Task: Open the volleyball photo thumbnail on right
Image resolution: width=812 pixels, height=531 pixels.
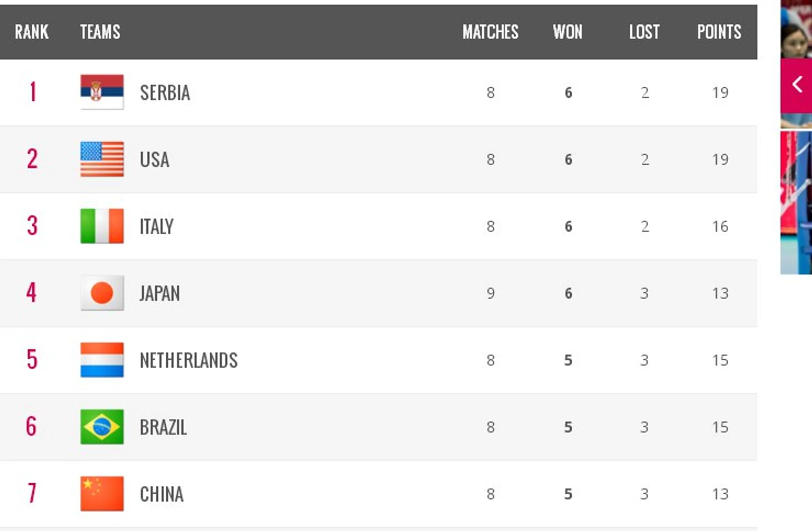Action: point(796,203)
